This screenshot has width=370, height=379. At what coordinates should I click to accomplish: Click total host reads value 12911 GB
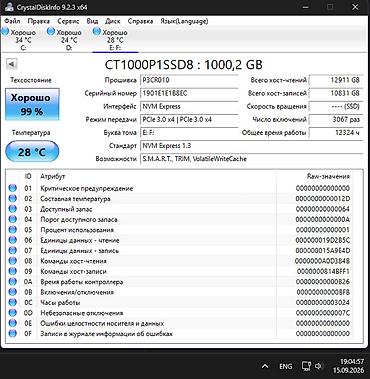336,80
